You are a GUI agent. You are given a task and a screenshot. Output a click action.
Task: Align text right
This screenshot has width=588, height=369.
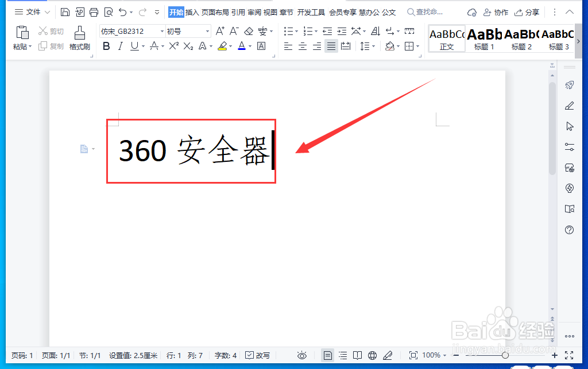coord(317,46)
